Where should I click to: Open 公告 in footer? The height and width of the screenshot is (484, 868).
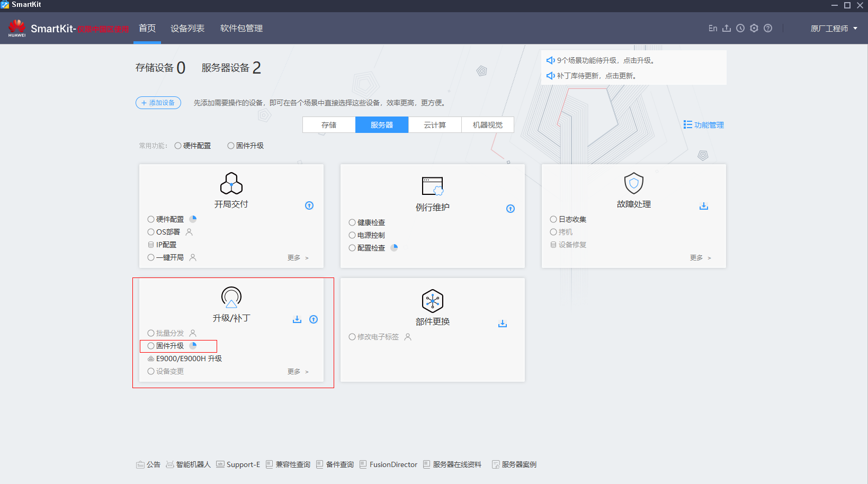[148, 464]
